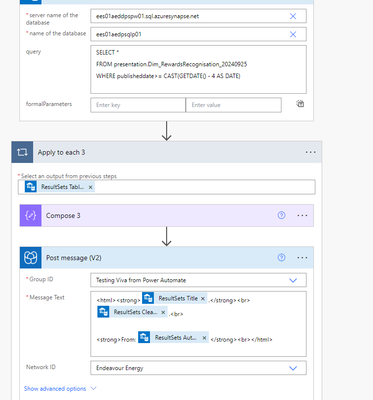373x400 pixels.
Task: Click the Post message (V2) header title
Action: (x=74, y=258)
